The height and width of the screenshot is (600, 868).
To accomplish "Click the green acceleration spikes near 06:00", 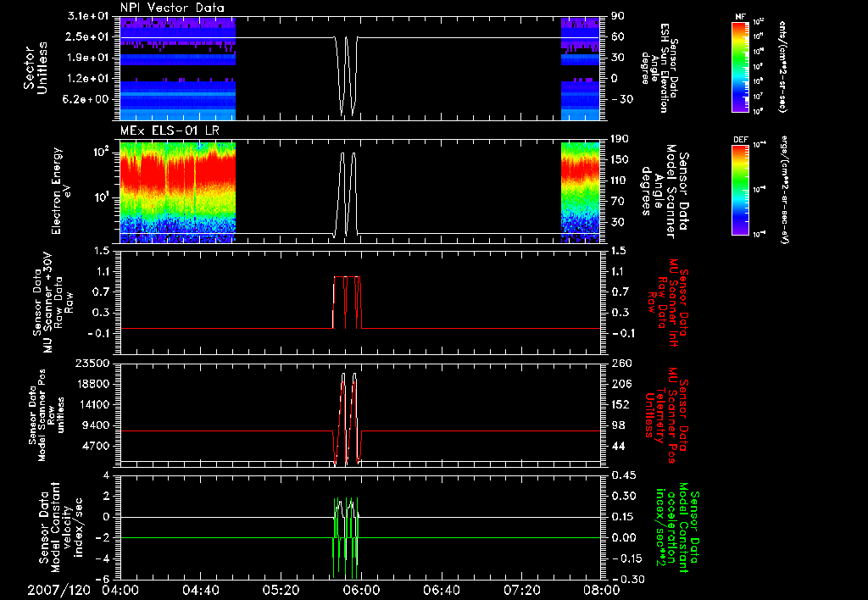I will pos(346,538).
